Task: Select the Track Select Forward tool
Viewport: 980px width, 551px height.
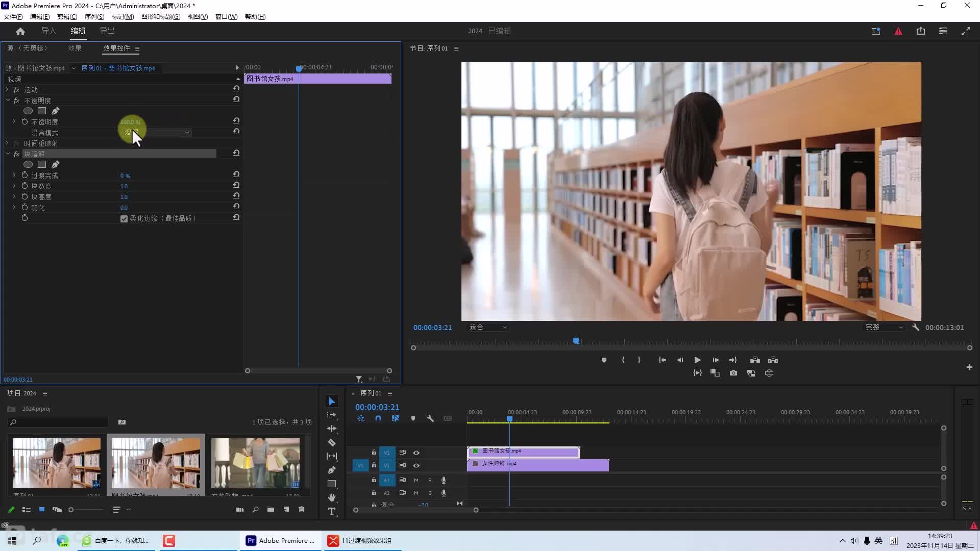Action: click(x=332, y=415)
